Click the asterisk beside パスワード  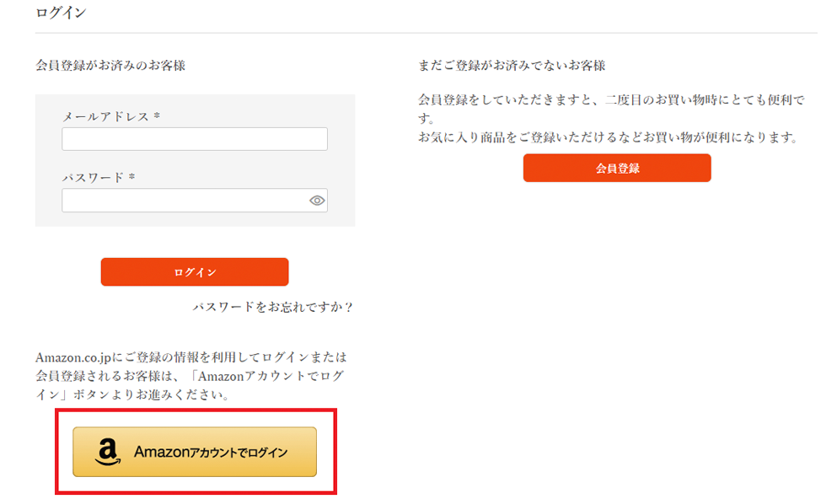pyautogui.click(x=131, y=178)
